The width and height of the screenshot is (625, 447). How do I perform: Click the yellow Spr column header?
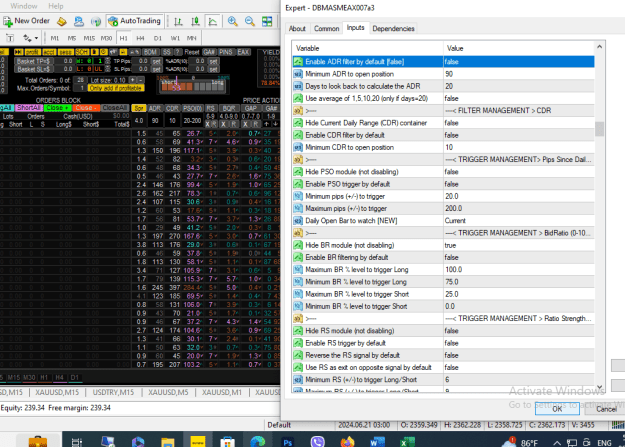click(138, 108)
